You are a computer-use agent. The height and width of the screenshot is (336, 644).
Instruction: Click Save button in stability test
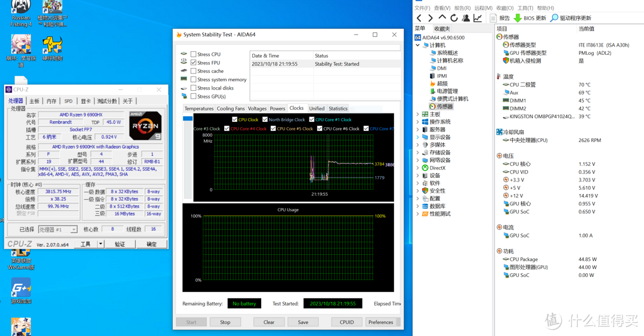303,322
